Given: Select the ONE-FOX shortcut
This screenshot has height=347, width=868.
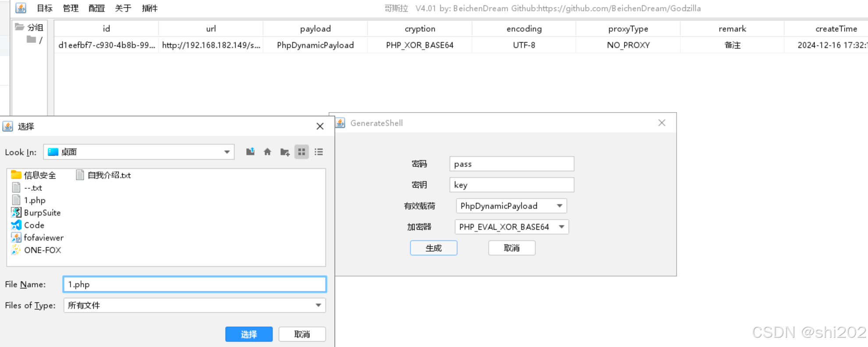Looking at the screenshot, I should click(36, 250).
